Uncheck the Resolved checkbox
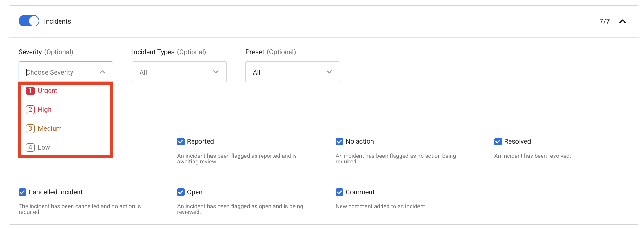This screenshot has height=228, width=644. [x=498, y=142]
